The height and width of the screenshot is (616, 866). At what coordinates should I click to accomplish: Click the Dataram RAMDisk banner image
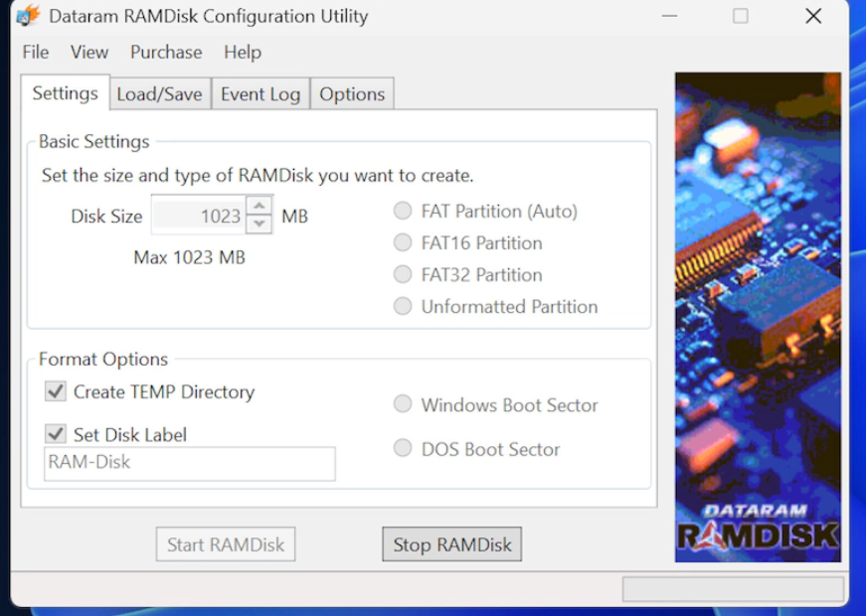[x=758, y=316]
